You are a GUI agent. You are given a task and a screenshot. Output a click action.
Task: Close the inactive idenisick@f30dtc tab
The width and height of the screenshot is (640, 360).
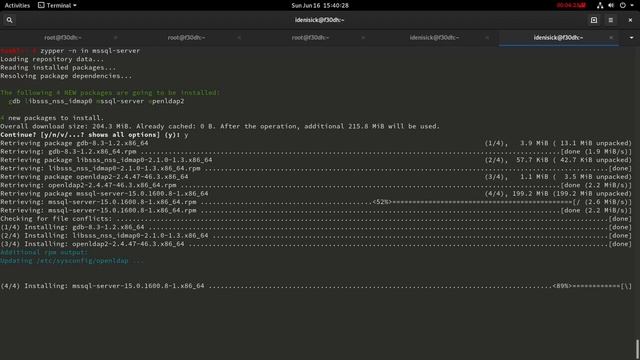tap(487, 38)
